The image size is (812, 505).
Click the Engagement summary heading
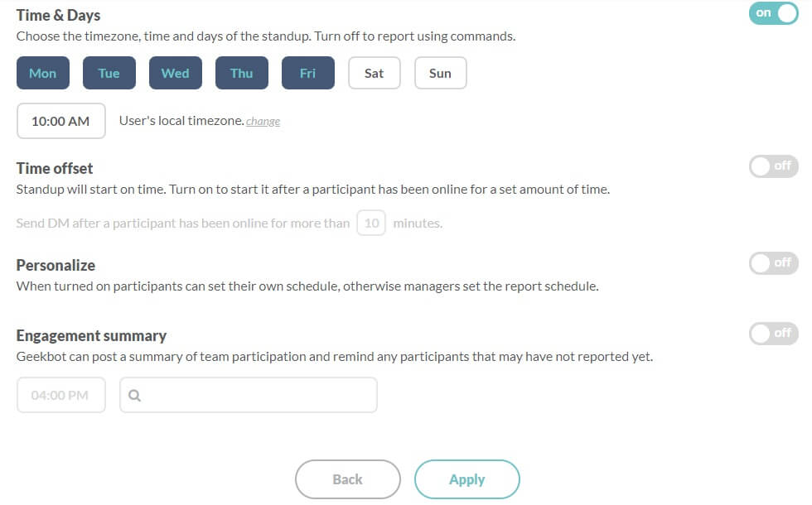click(x=91, y=335)
